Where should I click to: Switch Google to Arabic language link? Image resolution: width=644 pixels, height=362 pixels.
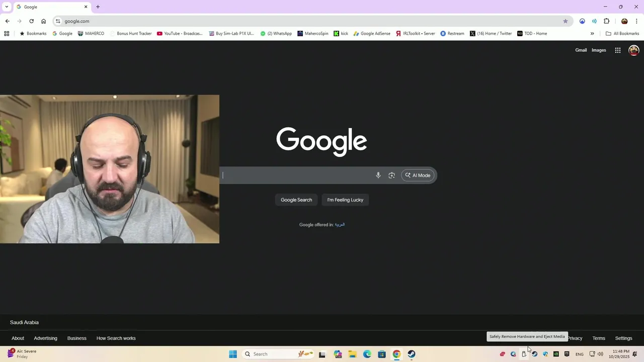[x=340, y=225]
